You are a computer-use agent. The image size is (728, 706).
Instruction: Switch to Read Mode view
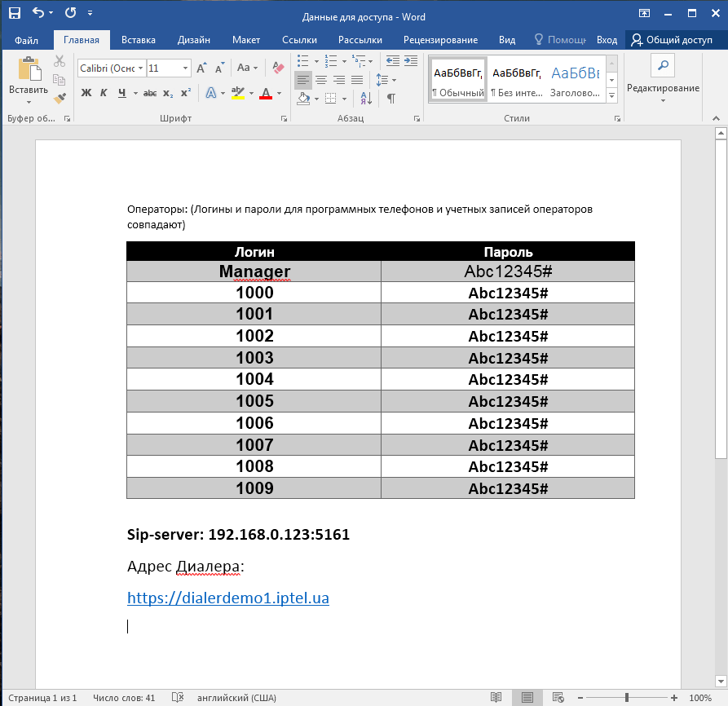tap(496, 697)
